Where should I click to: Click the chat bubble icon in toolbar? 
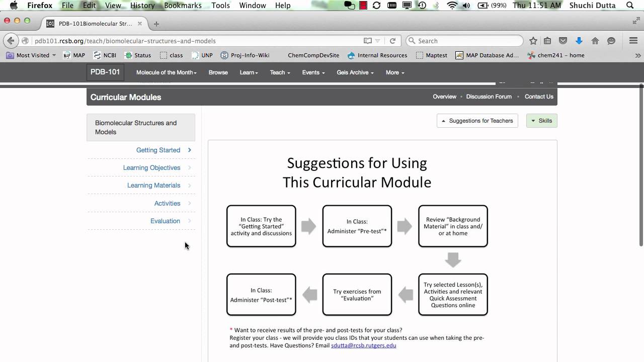coord(611,41)
